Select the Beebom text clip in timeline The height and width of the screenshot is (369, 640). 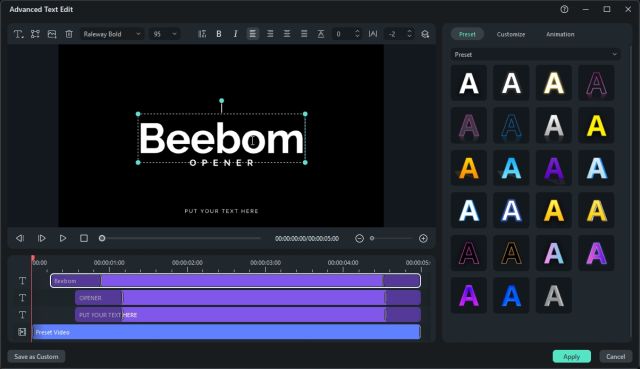coord(236,281)
